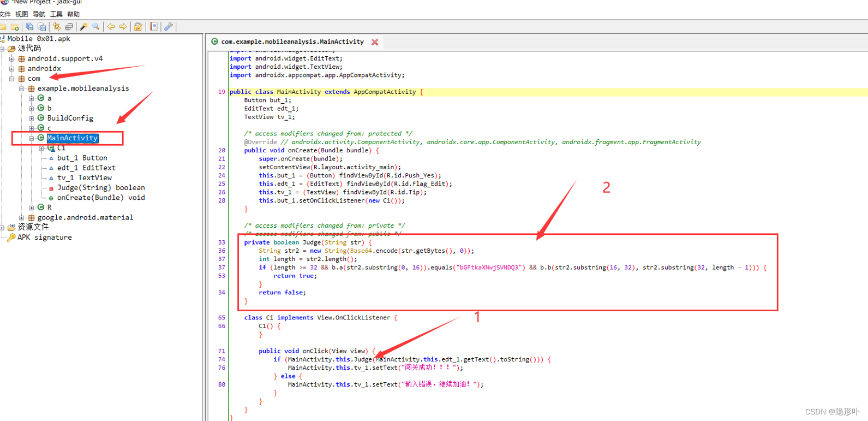Image resolution: width=868 pixels, height=421 pixels.
Task: Collapse the com package node
Action: [11, 79]
